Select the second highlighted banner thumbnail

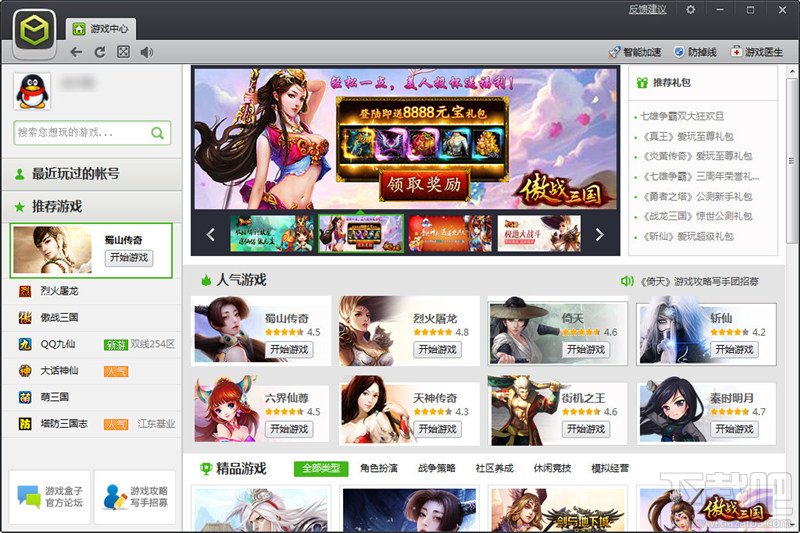(x=361, y=234)
